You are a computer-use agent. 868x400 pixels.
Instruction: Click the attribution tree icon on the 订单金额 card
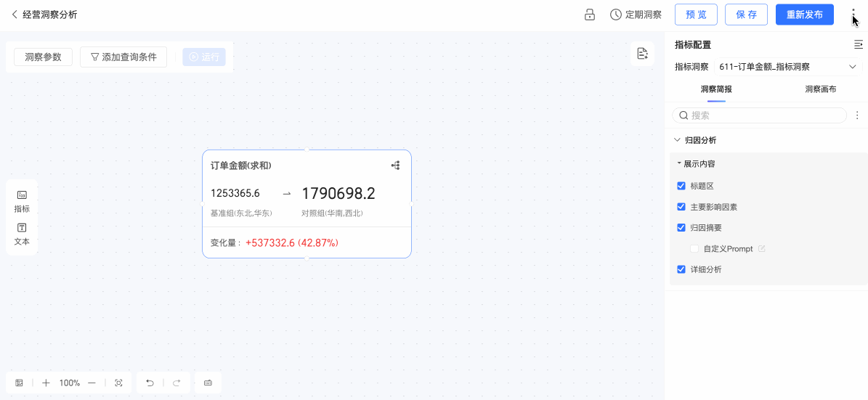pos(395,165)
